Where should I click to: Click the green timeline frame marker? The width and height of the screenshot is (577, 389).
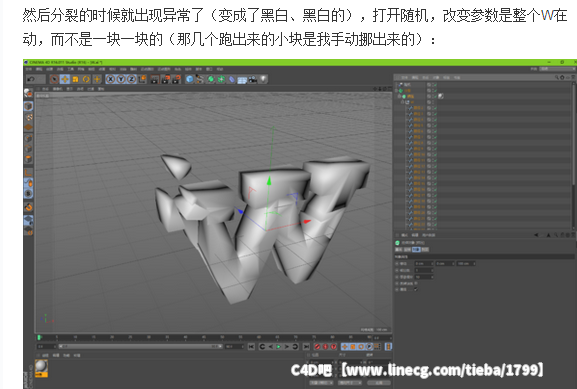39,337
